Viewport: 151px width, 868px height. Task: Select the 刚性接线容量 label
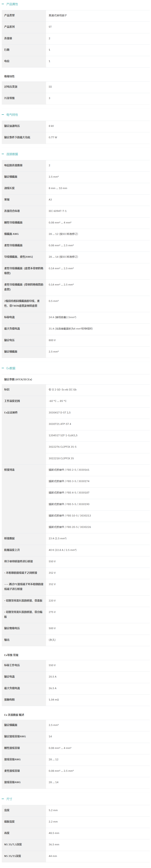click(12, 748)
